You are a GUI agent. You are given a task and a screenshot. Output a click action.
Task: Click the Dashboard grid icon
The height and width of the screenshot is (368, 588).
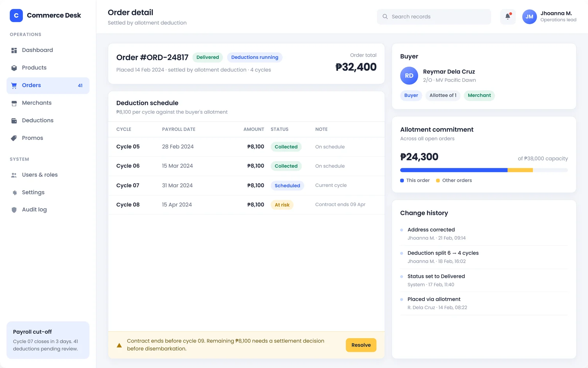point(14,50)
